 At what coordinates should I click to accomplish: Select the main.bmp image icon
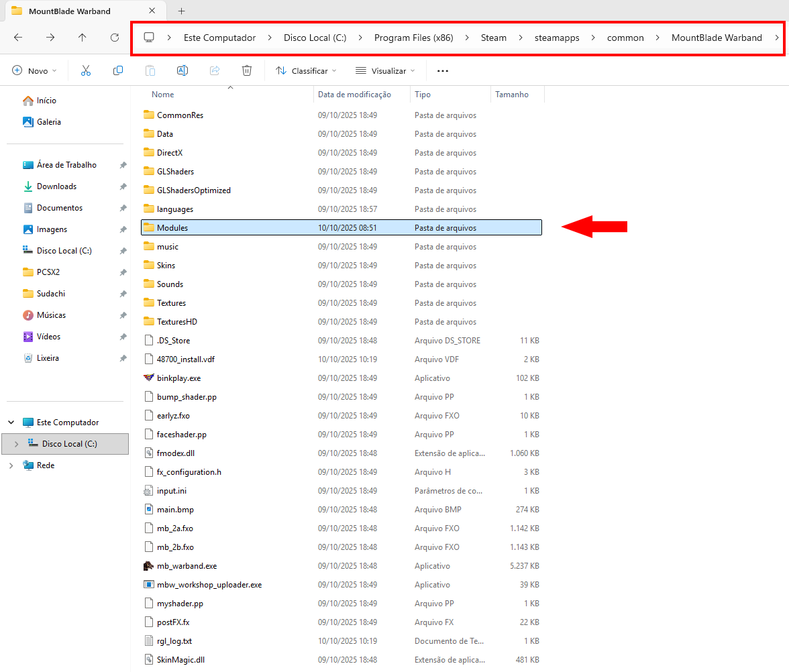pos(148,510)
